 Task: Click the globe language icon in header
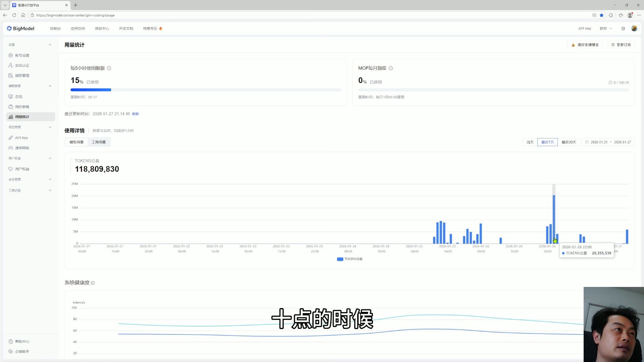(623, 28)
